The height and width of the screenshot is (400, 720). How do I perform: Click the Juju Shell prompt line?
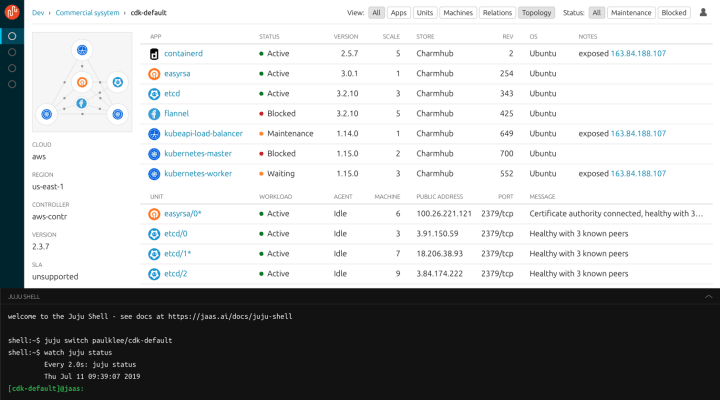46,389
